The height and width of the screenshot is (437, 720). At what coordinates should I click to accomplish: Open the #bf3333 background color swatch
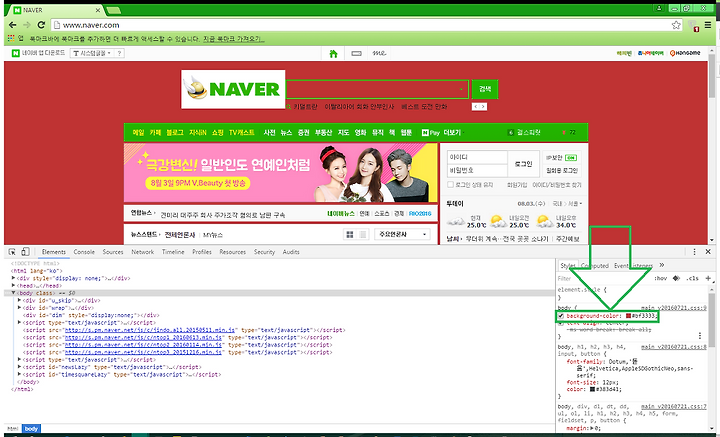pyautogui.click(x=628, y=316)
